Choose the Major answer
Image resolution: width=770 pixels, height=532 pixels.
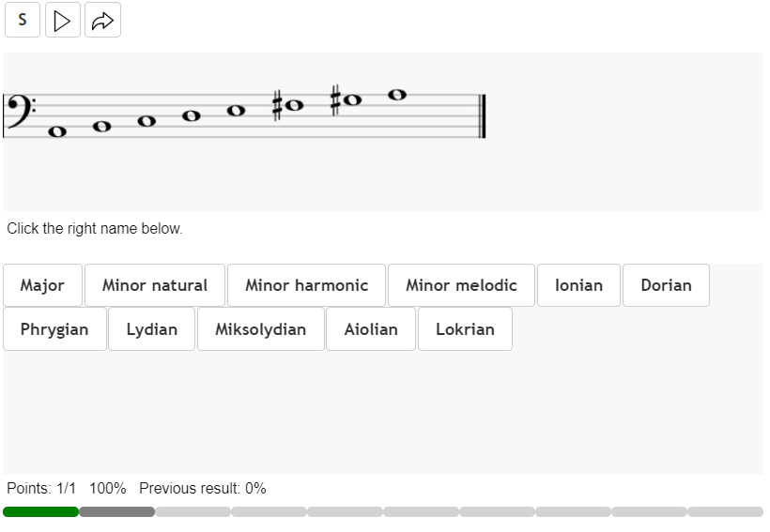pos(42,285)
